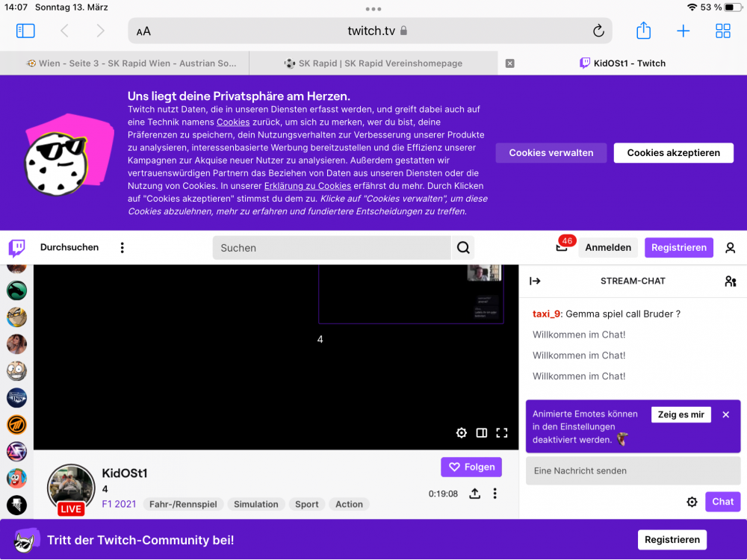Screen dimensions: 747x560
Task: Close the KidOSt1 Twitch tab
Action: pos(509,63)
